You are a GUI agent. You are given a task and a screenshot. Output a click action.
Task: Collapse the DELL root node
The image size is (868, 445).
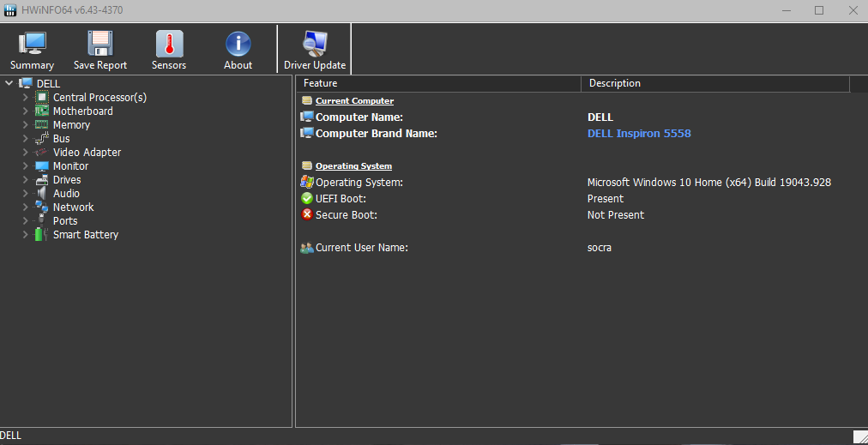[9, 84]
